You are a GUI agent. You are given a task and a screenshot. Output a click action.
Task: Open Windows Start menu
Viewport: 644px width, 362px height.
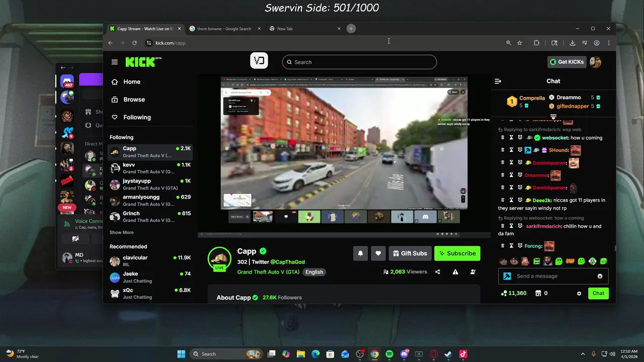click(x=181, y=354)
